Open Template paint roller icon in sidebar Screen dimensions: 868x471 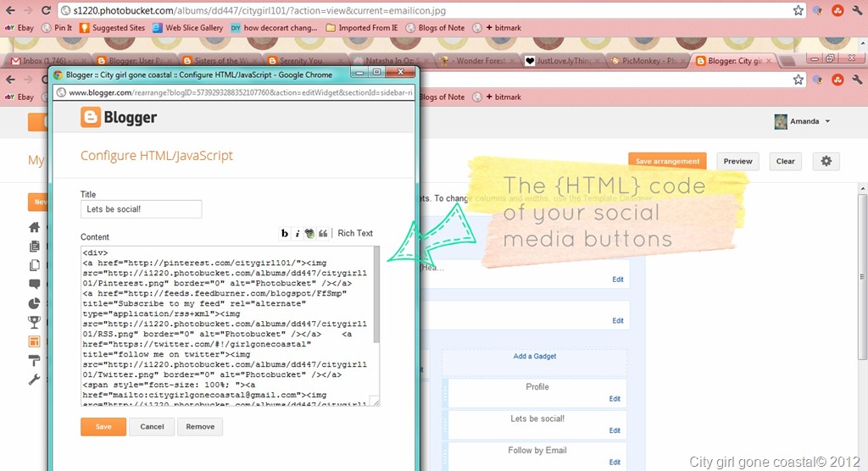pos(34,360)
